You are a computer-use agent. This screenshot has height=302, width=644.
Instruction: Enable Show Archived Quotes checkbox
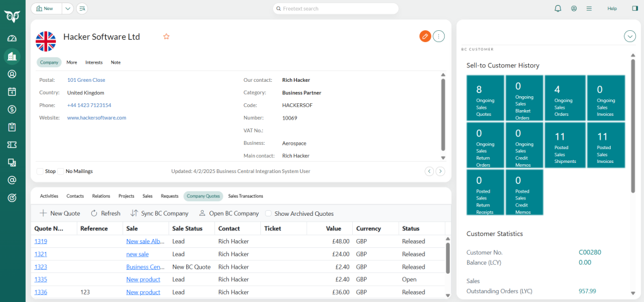(269, 214)
